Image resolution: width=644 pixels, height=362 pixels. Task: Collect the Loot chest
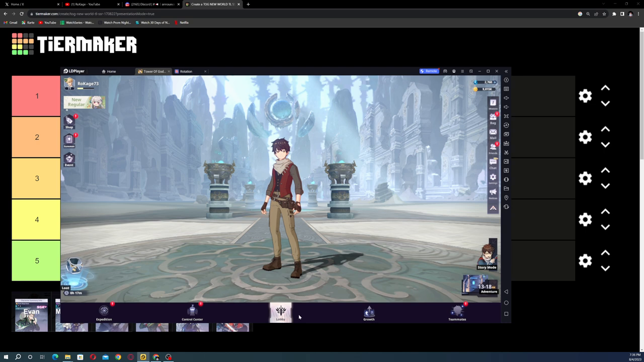(x=74, y=274)
